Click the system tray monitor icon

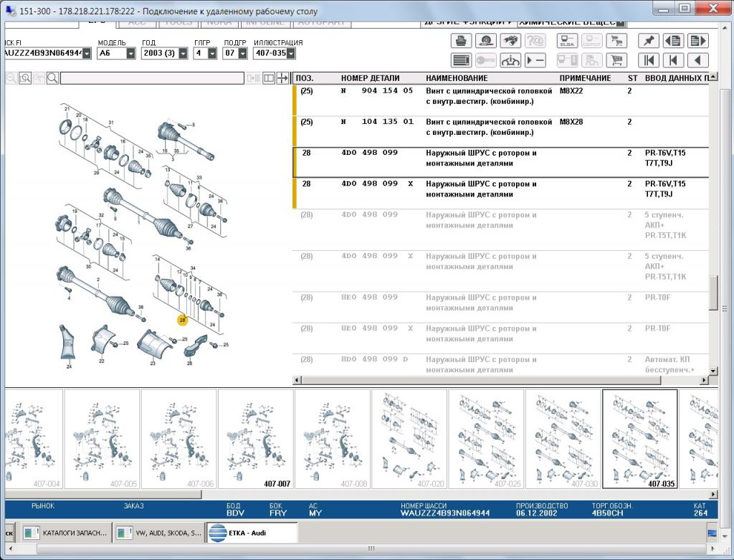click(x=712, y=533)
